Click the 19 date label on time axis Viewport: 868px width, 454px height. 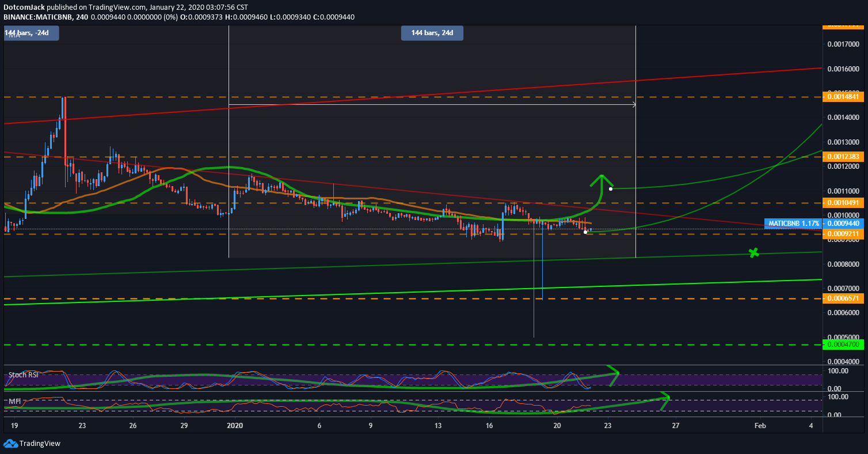[x=15, y=426]
